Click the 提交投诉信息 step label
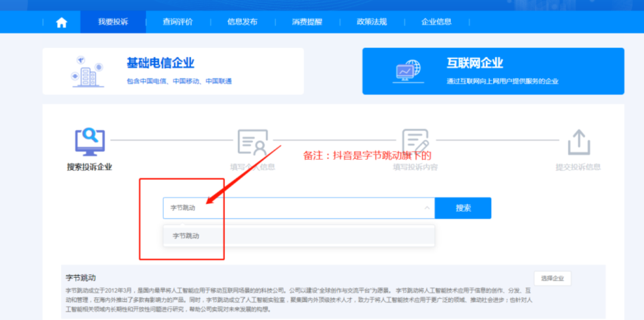This screenshot has width=644, height=320. pyautogui.click(x=578, y=167)
